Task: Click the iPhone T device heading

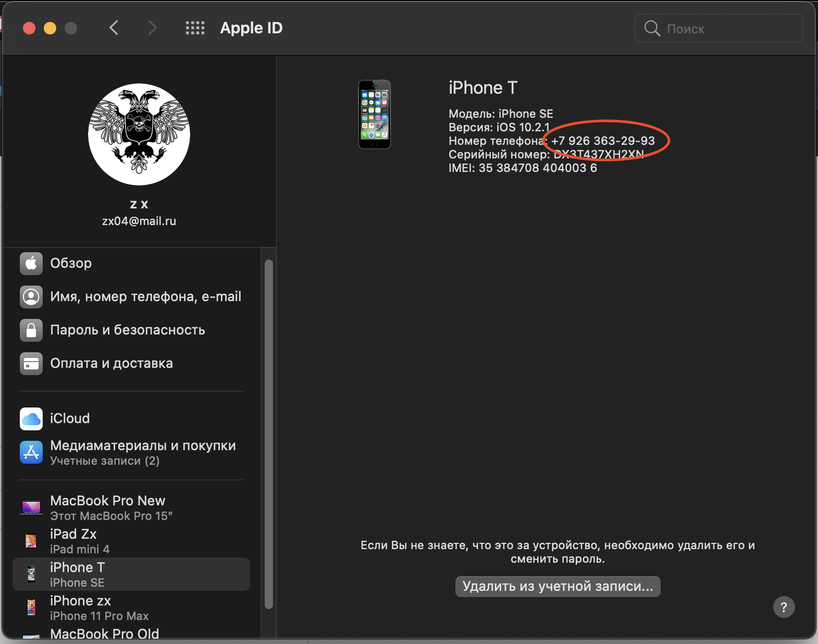Action: [x=483, y=88]
